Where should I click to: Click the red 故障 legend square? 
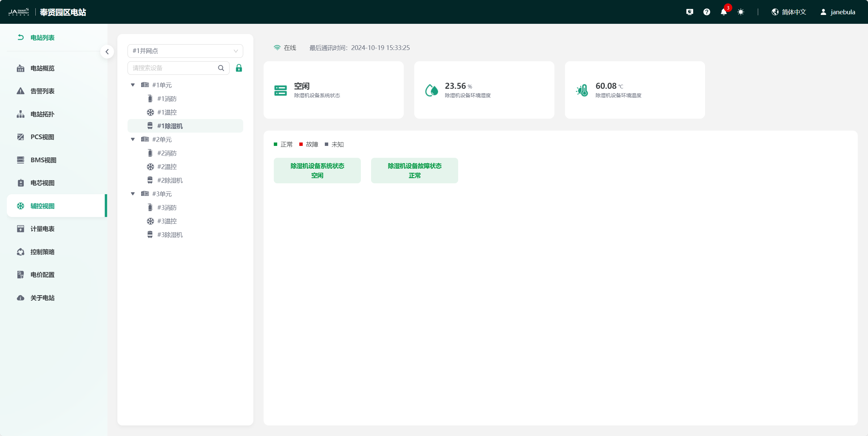[x=301, y=145]
